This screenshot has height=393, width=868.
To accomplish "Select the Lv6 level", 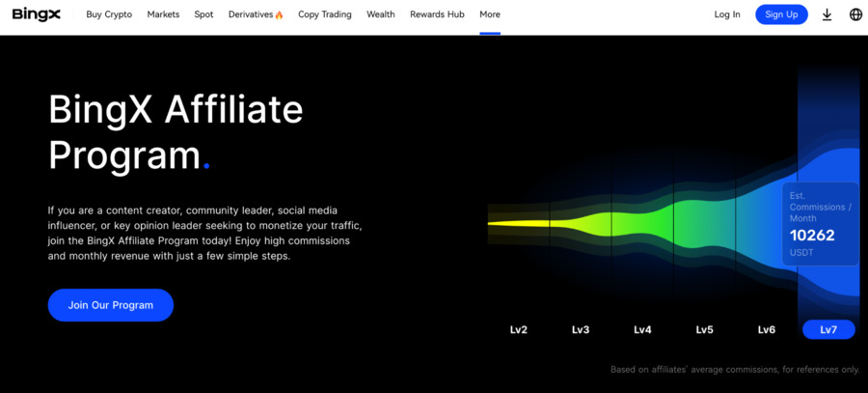I will click(767, 330).
